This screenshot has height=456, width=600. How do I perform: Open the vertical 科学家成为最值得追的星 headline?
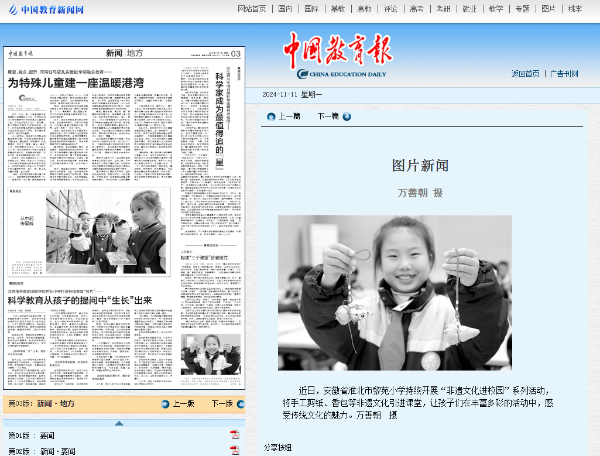pyautogui.click(x=219, y=121)
